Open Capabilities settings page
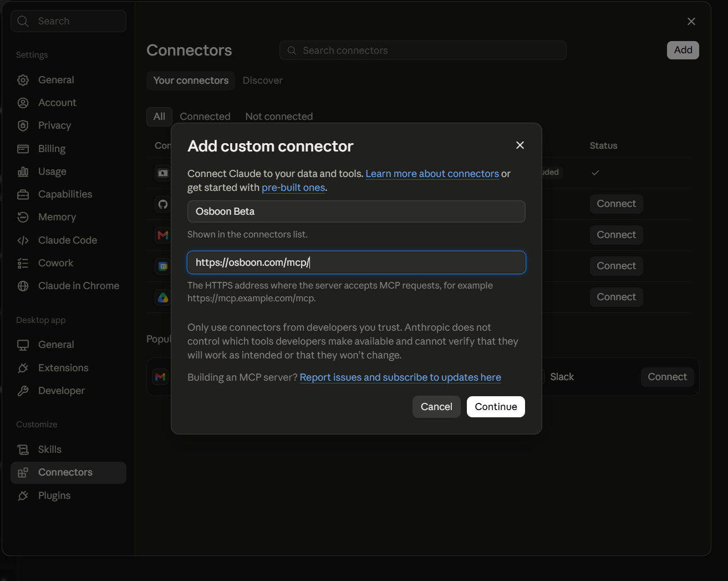The image size is (728, 581). pos(68,194)
